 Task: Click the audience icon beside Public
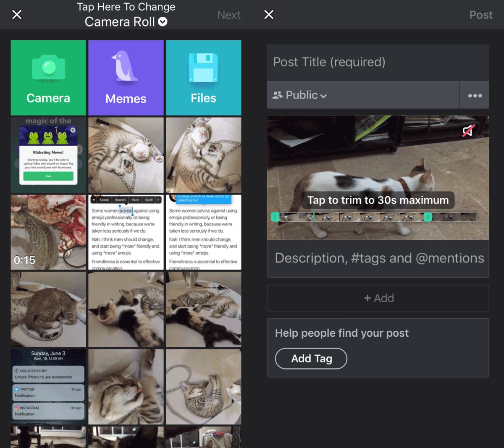pos(277,95)
